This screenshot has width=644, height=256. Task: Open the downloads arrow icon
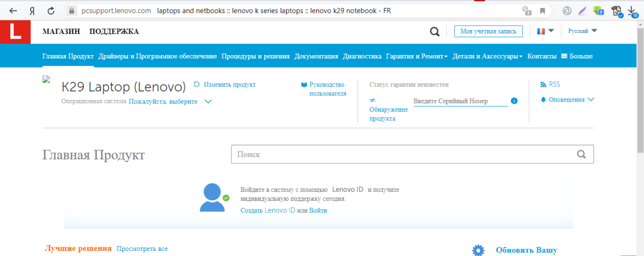(x=633, y=12)
